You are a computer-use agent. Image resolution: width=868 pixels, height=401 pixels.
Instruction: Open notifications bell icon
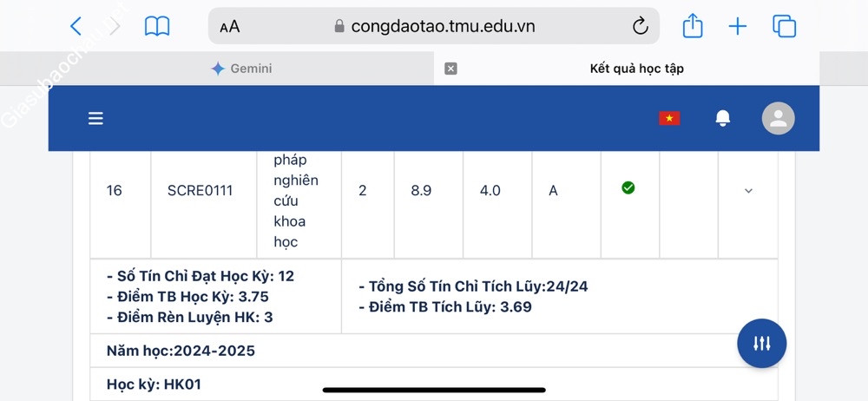pyautogui.click(x=722, y=119)
